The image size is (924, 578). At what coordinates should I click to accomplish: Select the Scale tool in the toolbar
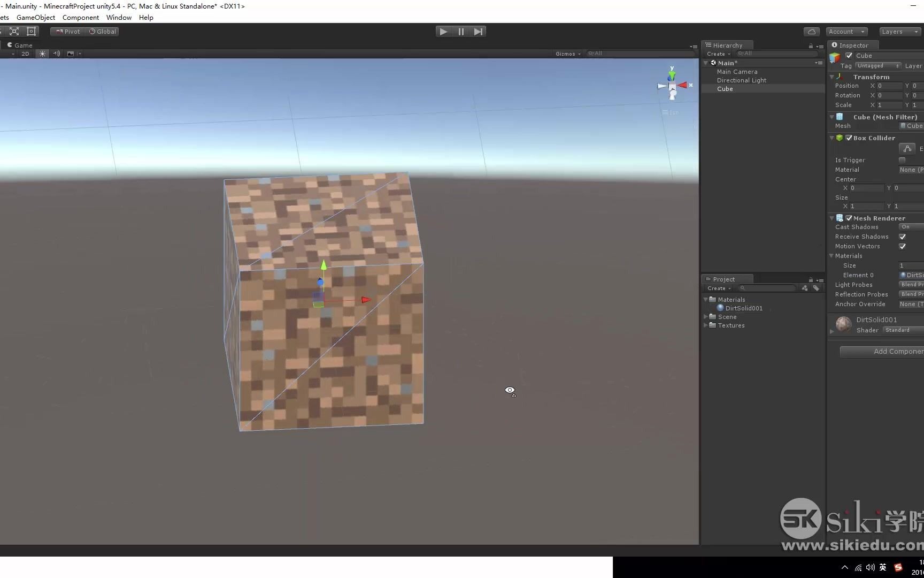pyautogui.click(x=14, y=31)
